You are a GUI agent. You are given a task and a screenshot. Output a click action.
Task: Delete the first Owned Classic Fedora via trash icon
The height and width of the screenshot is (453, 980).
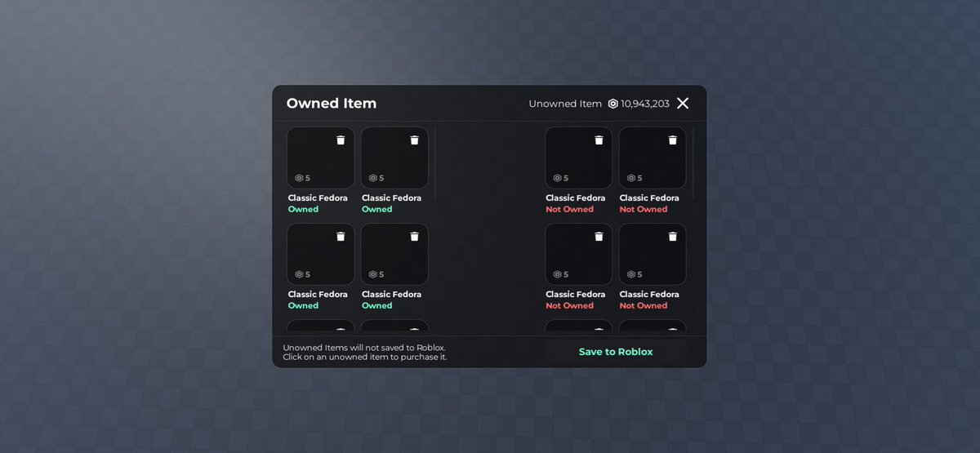click(341, 140)
